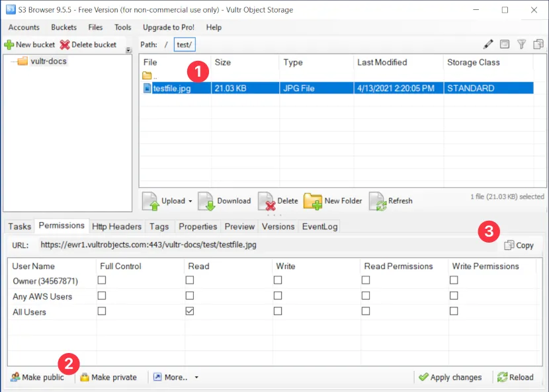This screenshot has height=392, width=549.
Task: Switch to the Tags tab
Action: (x=159, y=227)
